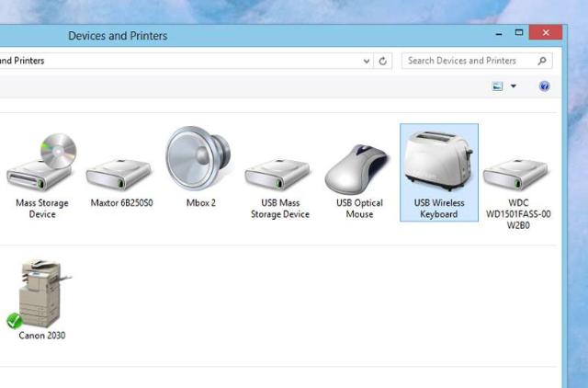The width and height of the screenshot is (588, 388).
Task: Expand the address bar history dropdown
Action: tap(367, 62)
